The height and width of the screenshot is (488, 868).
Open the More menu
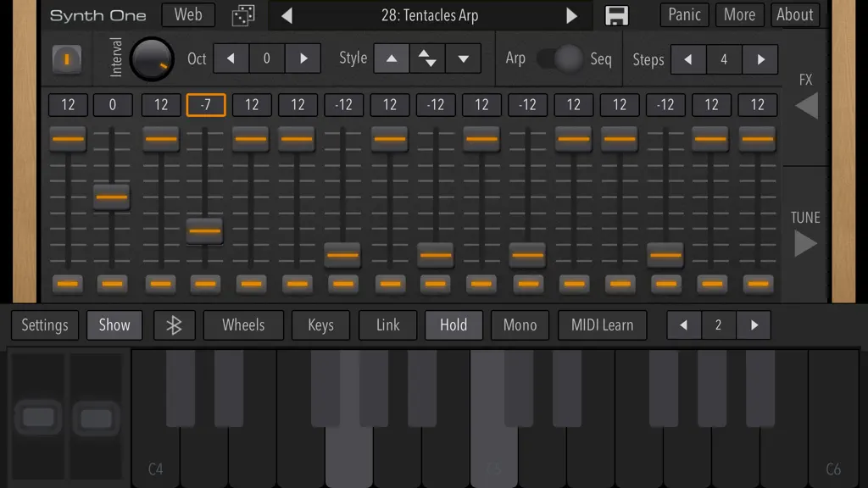point(739,15)
